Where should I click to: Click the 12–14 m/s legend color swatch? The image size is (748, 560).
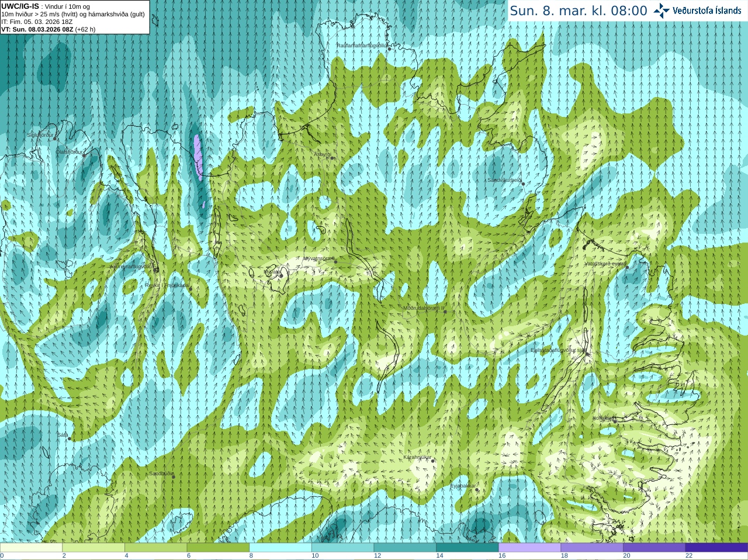[405, 548]
